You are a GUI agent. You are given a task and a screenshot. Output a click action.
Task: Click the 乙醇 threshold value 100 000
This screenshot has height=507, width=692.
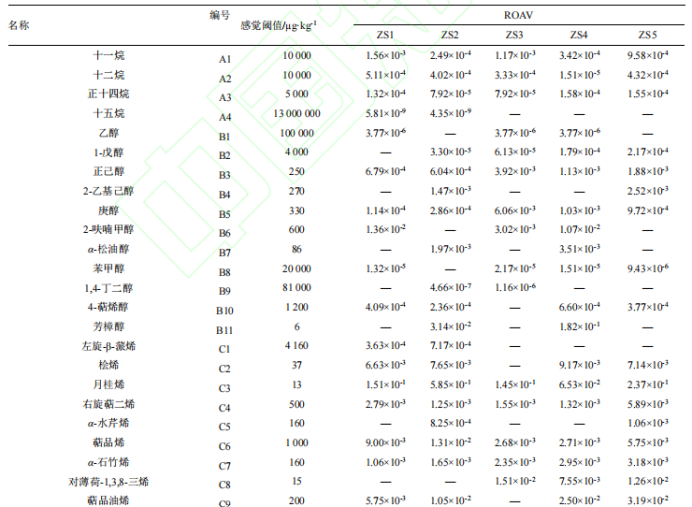coord(295,132)
